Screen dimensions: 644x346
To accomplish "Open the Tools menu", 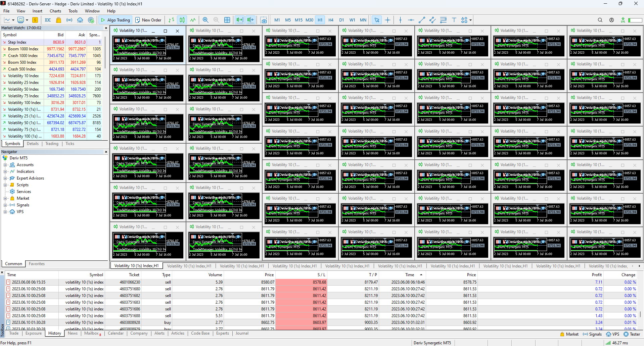I will [x=73, y=11].
